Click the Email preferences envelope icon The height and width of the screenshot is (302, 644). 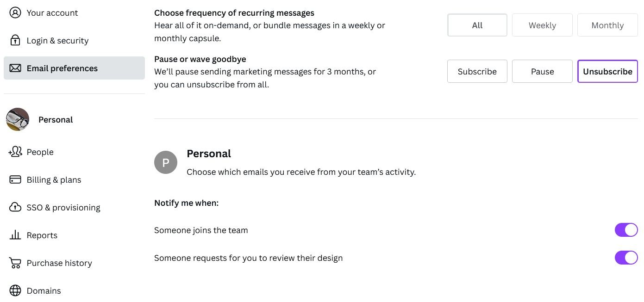tap(15, 68)
